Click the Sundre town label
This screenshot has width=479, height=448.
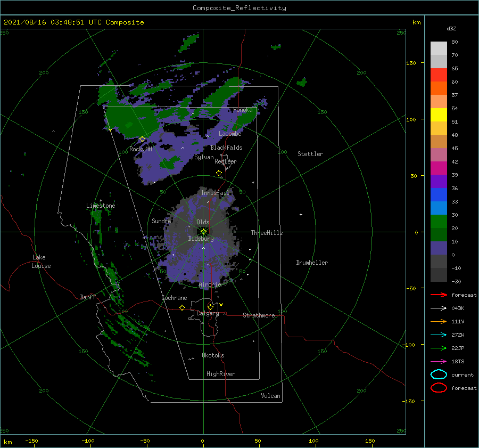pos(161,221)
